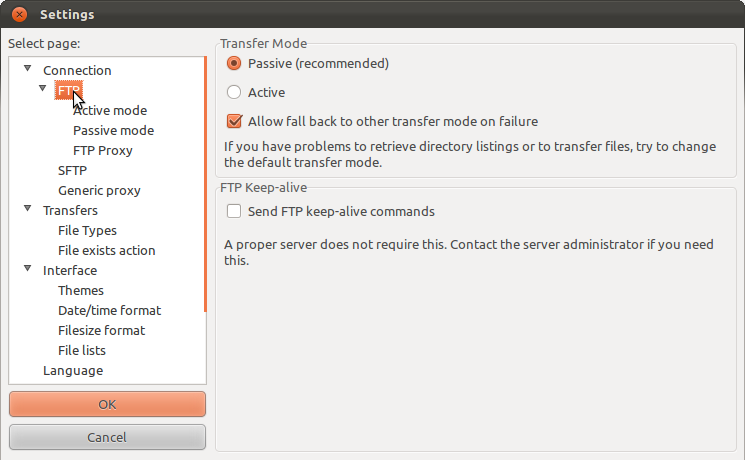Open File exists action page

(x=106, y=250)
